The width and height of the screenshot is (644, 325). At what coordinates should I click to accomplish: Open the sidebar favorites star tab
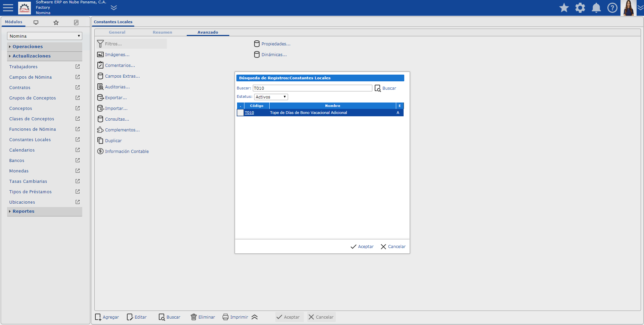click(56, 23)
